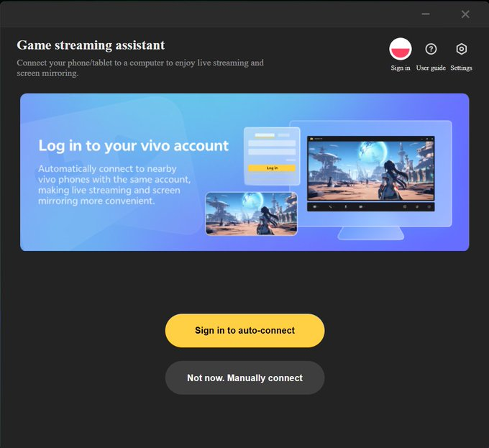Viewport: 489px width, 448px height.
Task: Click the yellow app logo in the illustrated window
Action: click(311, 139)
